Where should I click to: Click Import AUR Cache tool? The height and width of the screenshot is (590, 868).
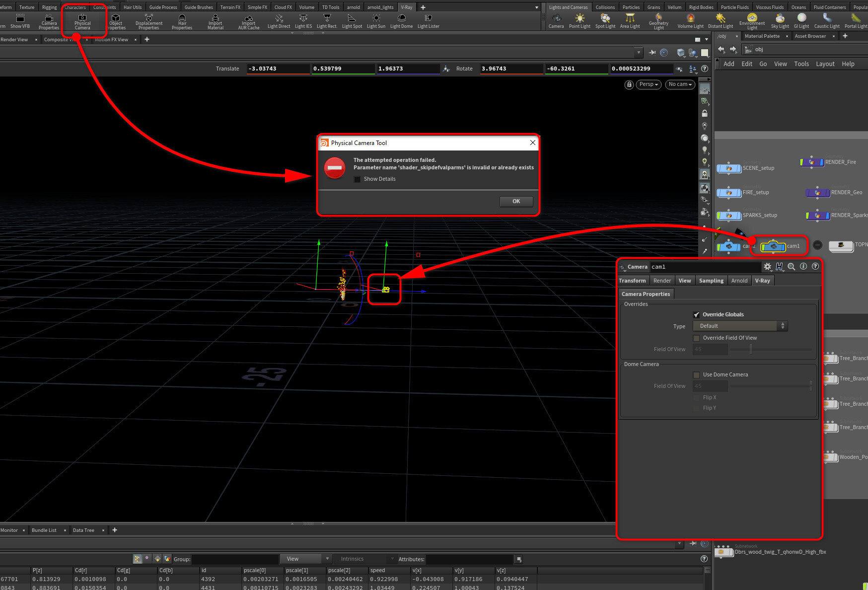tap(249, 22)
